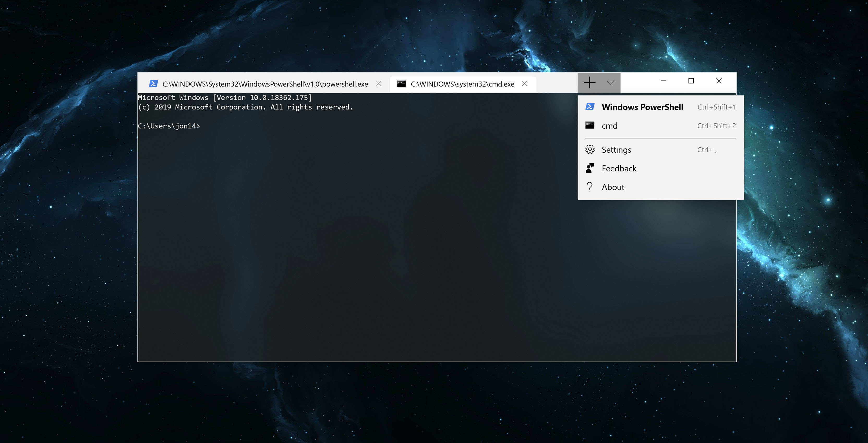868x443 pixels.
Task: Switch to the cmd.exe tab
Action: [x=463, y=83]
